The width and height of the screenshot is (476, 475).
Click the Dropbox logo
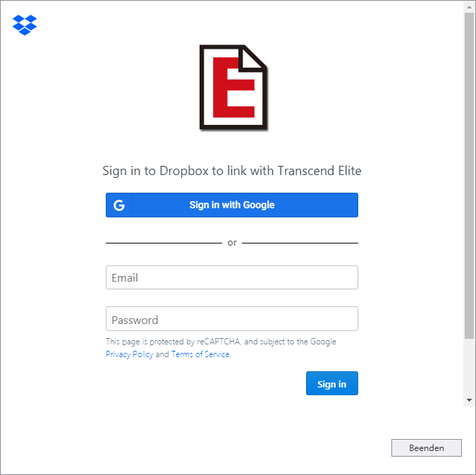25,25
